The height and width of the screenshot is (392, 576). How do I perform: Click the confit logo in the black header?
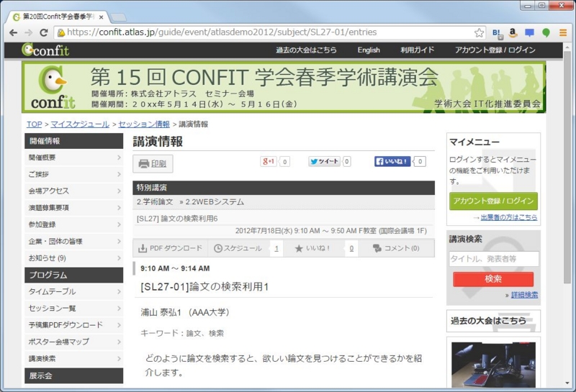(x=45, y=50)
